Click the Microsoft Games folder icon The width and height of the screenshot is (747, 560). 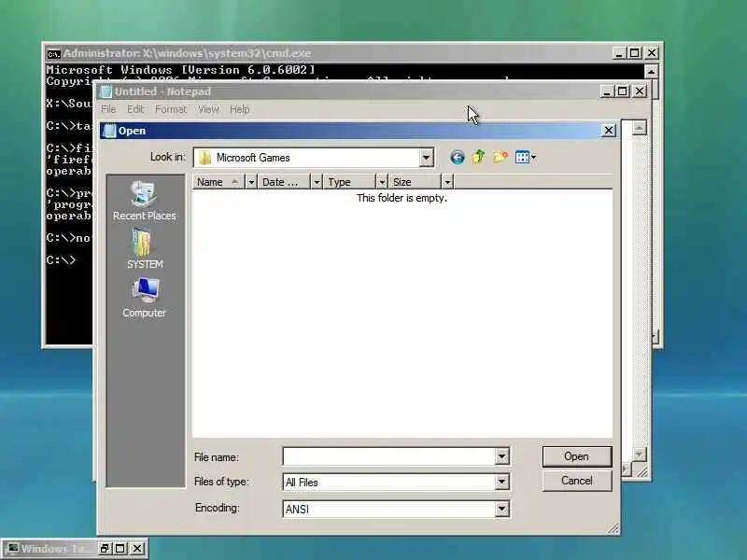coord(205,158)
